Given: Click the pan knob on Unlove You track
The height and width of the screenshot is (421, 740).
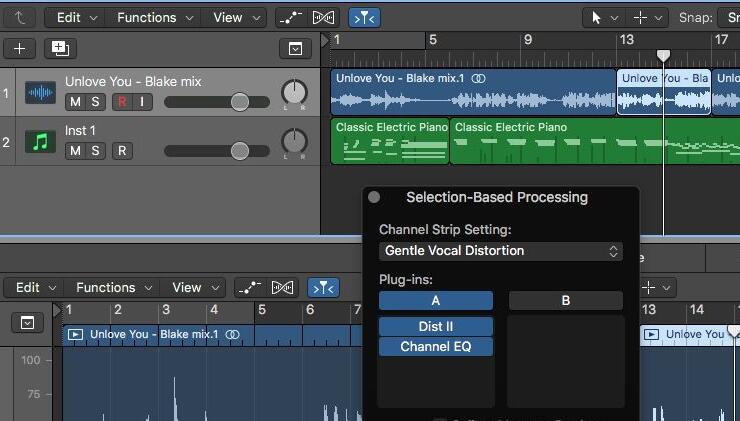Looking at the screenshot, I should [294, 94].
